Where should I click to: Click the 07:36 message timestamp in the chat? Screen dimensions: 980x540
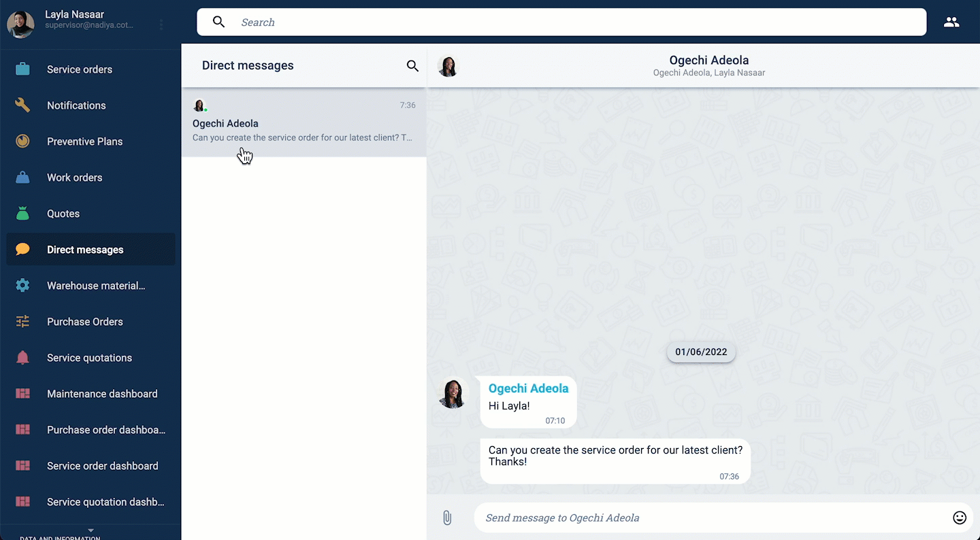(x=729, y=477)
